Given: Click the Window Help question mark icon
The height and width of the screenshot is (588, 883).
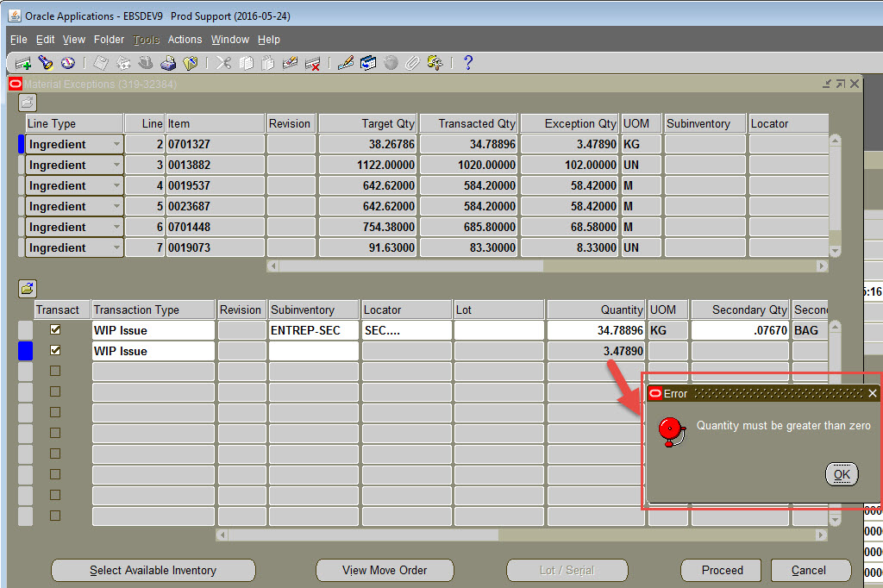Looking at the screenshot, I should pos(467,62).
